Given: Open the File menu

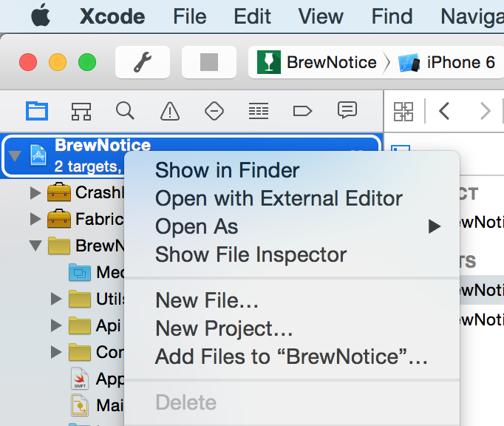Looking at the screenshot, I should pyautogui.click(x=190, y=16).
